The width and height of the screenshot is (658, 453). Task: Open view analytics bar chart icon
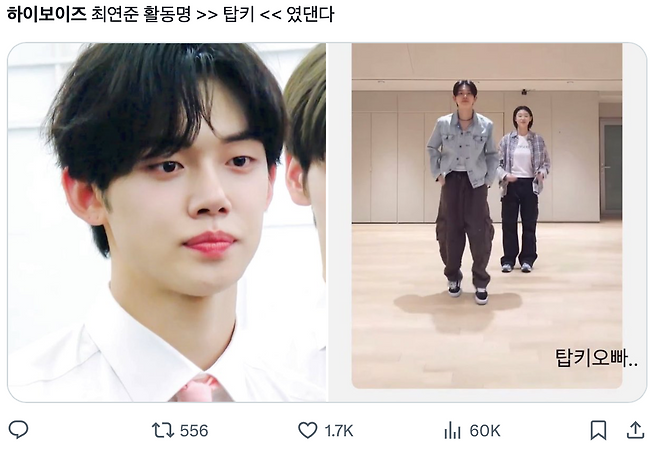452,431
